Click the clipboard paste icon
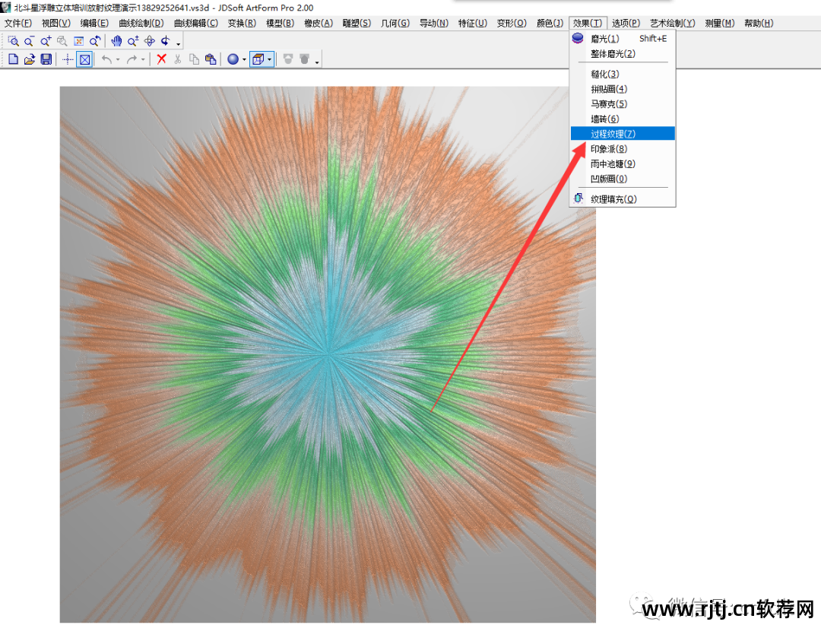821x644 pixels. pyautogui.click(x=211, y=59)
